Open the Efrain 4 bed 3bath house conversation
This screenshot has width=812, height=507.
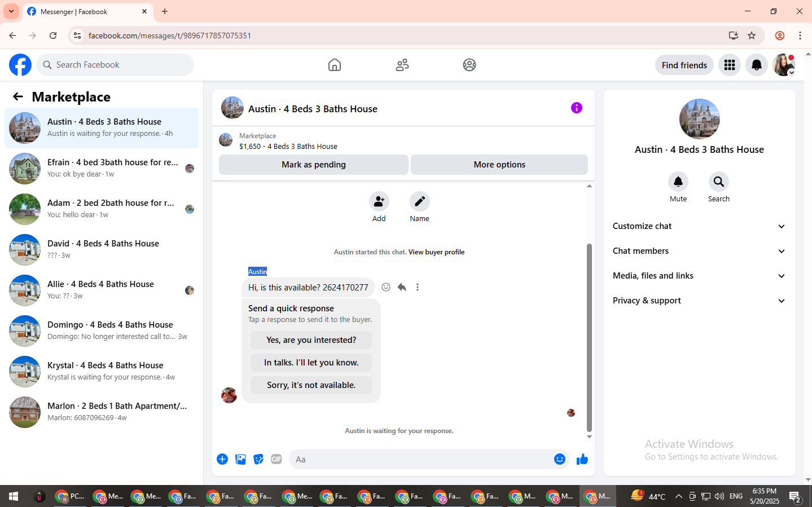click(102, 169)
